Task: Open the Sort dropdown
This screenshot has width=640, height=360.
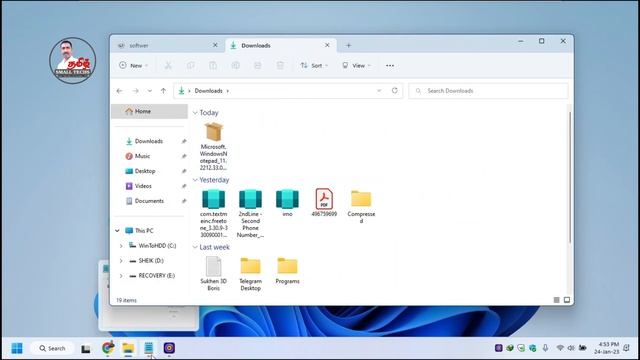Action: point(314,65)
